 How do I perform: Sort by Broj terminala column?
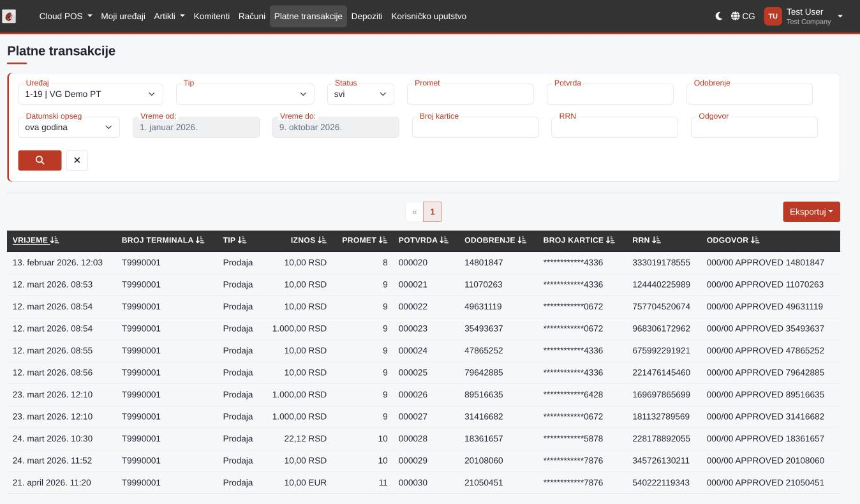click(163, 240)
